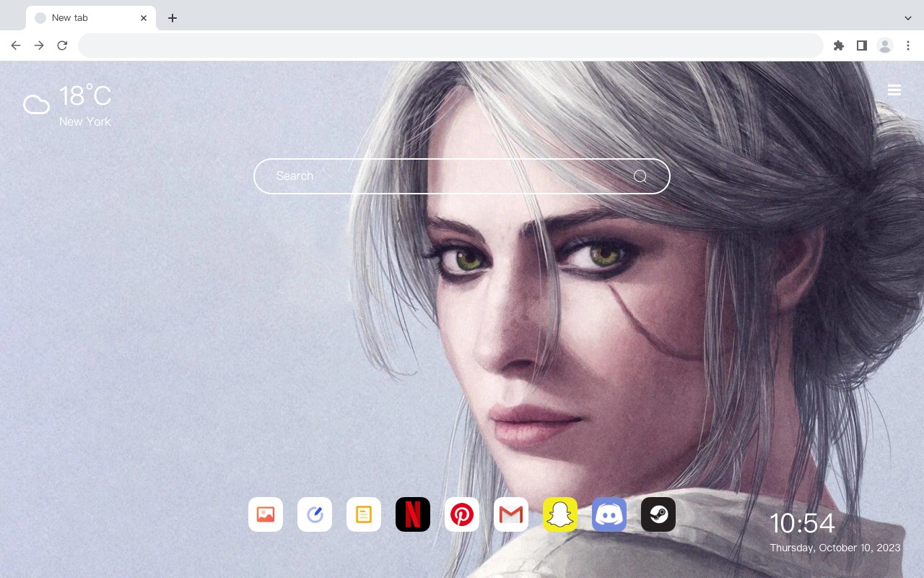Click the magnifier search icon
The width and height of the screenshot is (924, 578).
640,176
